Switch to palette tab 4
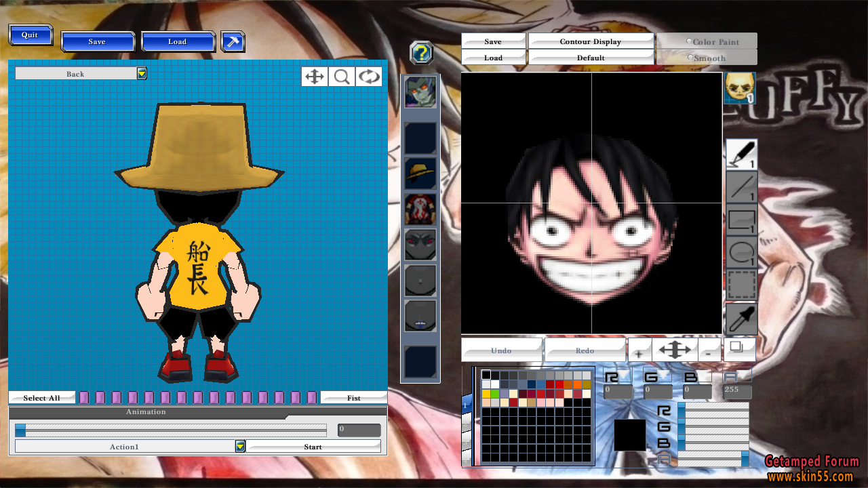 [x=467, y=459]
